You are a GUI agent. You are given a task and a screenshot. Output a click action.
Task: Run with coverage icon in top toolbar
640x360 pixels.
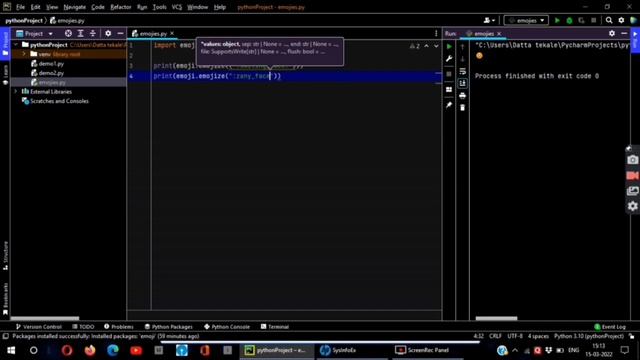[x=581, y=20]
